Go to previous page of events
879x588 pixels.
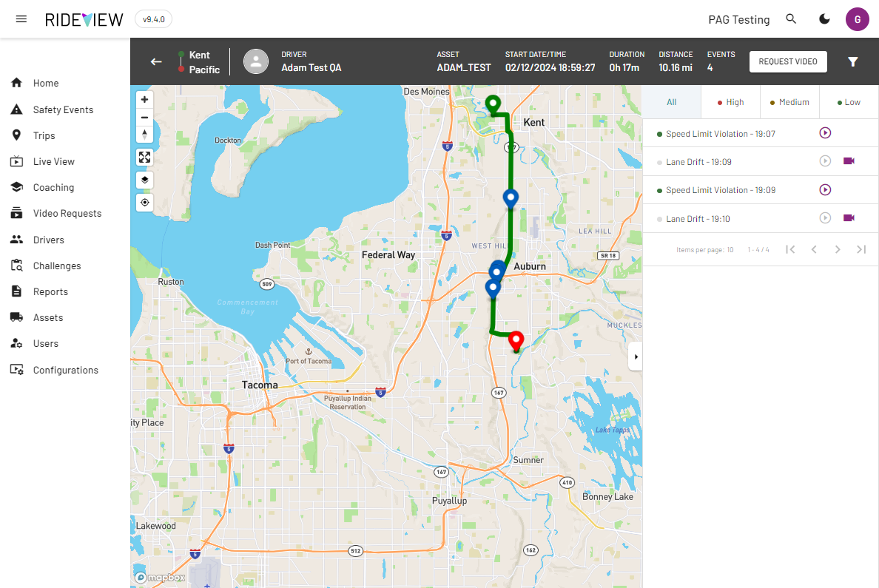[x=814, y=249]
